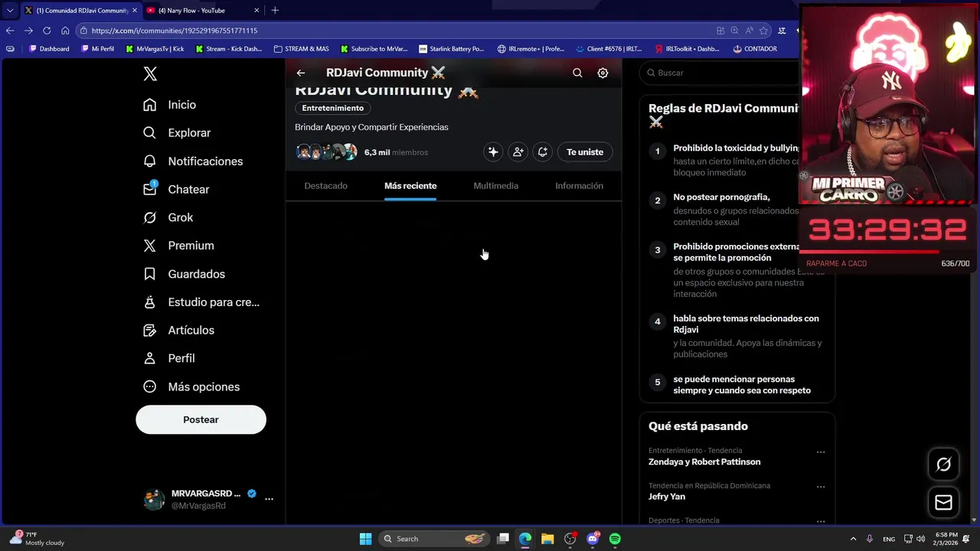
Task: Open browser tab search dropdown
Action: pos(10,10)
